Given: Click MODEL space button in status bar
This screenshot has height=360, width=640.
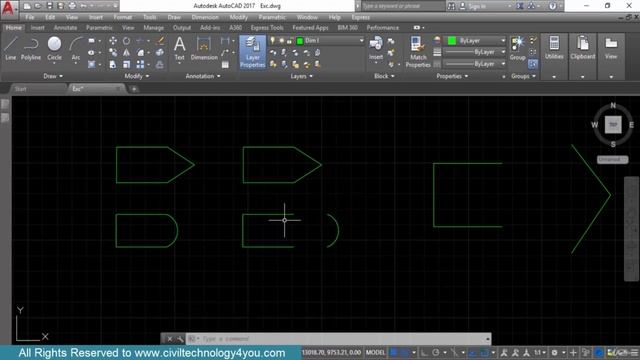Looking at the screenshot, I should click(375, 353).
